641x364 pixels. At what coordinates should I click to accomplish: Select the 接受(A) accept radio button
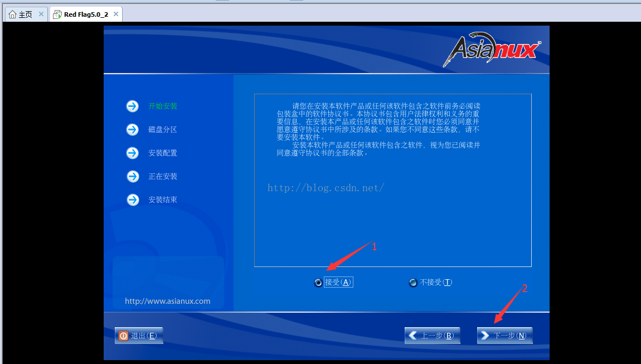(318, 283)
